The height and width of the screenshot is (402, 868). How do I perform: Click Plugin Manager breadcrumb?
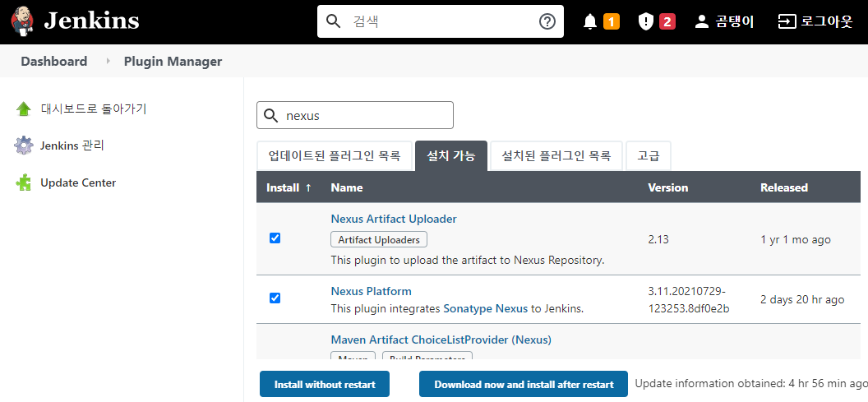pyautogui.click(x=173, y=62)
